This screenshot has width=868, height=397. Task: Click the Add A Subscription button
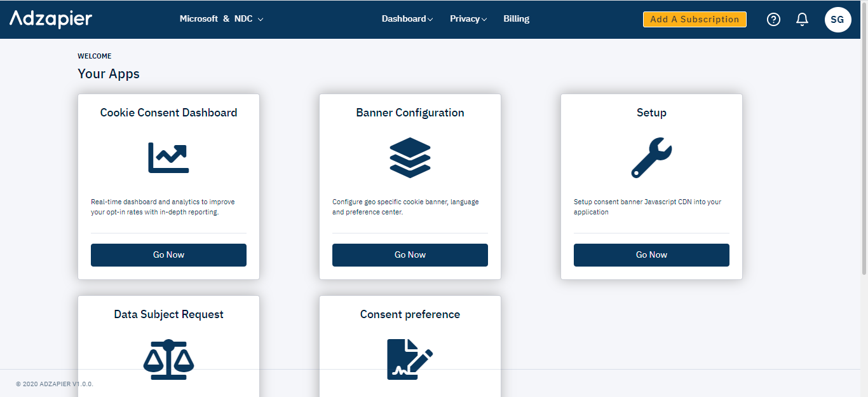tap(694, 19)
